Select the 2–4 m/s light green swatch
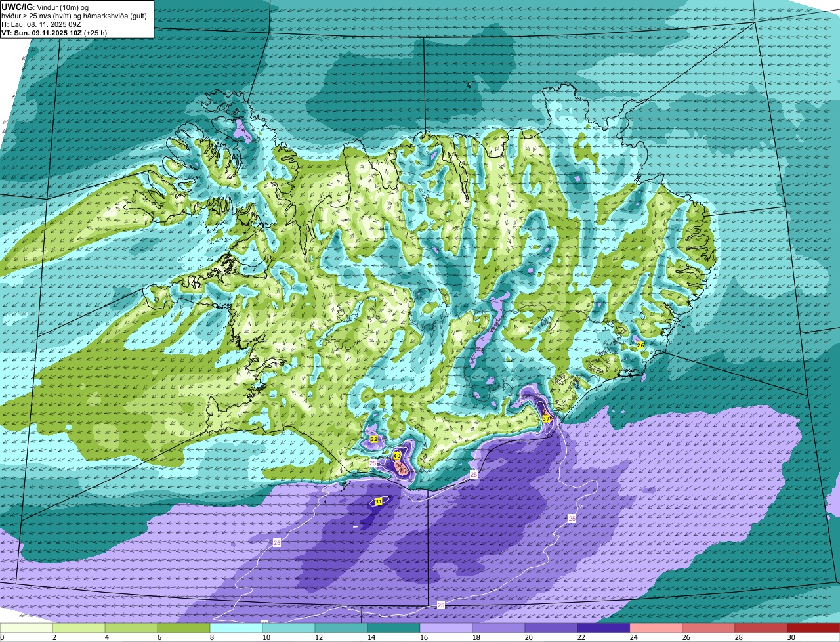 click(79, 628)
